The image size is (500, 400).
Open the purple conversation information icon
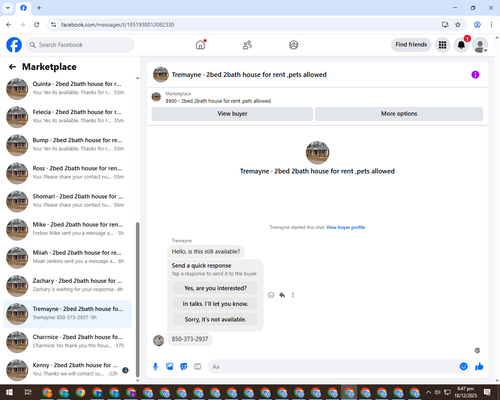point(475,74)
